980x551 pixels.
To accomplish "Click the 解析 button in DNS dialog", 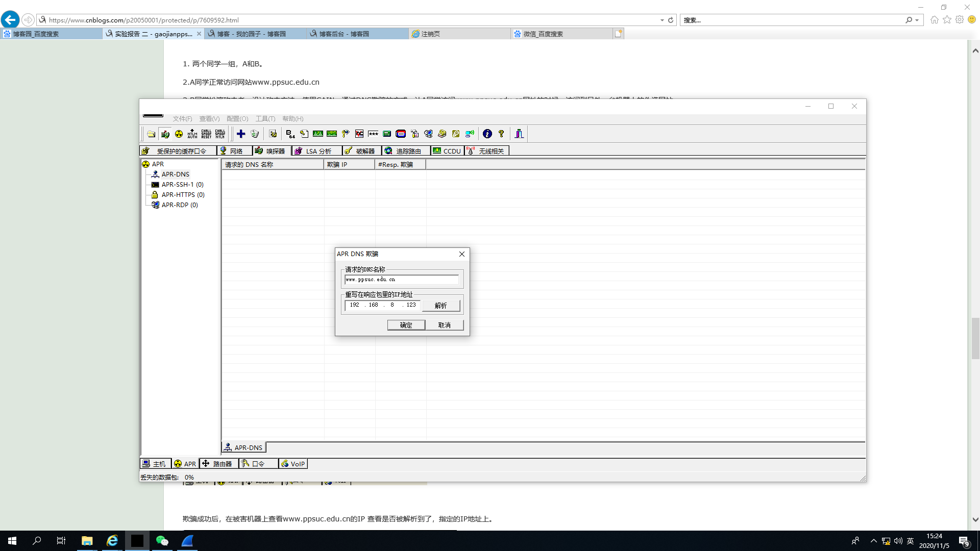I will (x=441, y=306).
